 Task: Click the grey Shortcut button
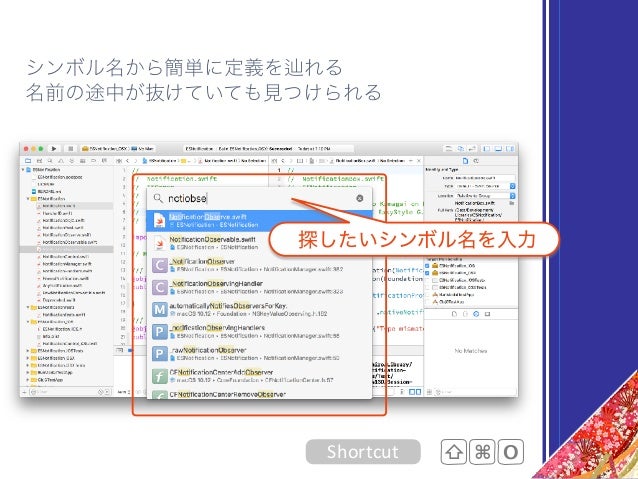(x=363, y=452)
